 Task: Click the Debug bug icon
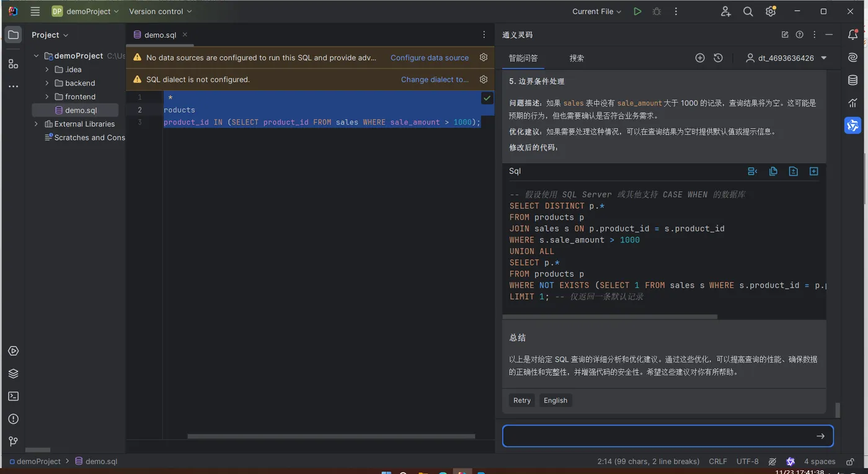pos(657,11)
